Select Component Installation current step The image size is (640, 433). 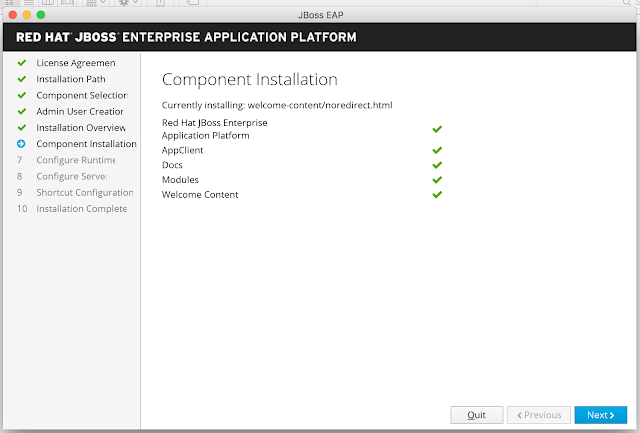pos(86,144)
